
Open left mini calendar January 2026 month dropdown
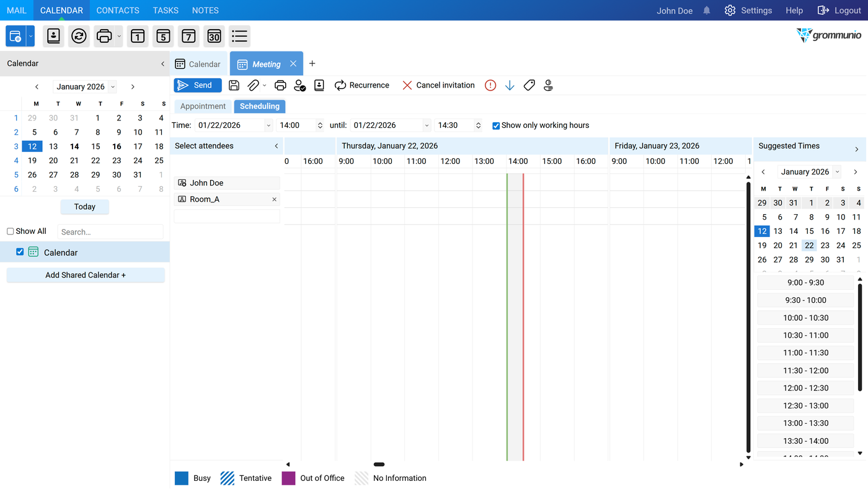tap(112, 87)
